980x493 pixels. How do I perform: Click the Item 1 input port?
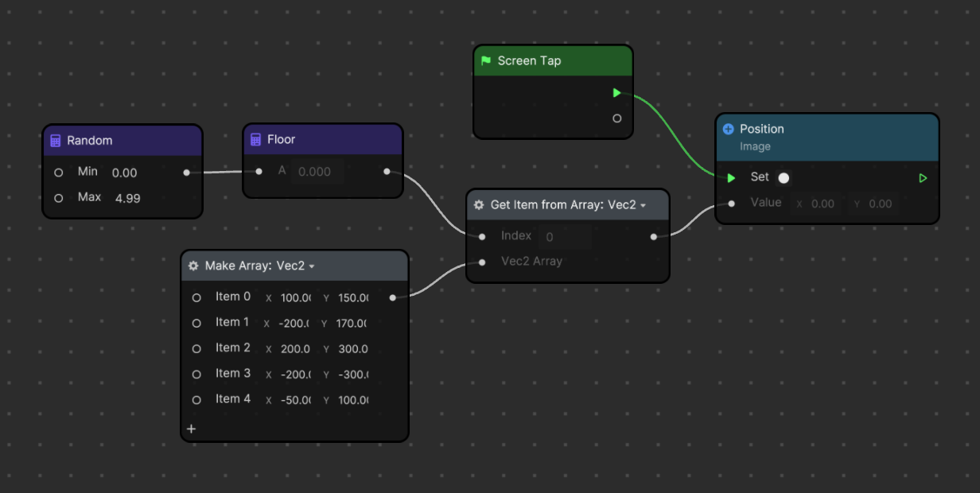196,323
